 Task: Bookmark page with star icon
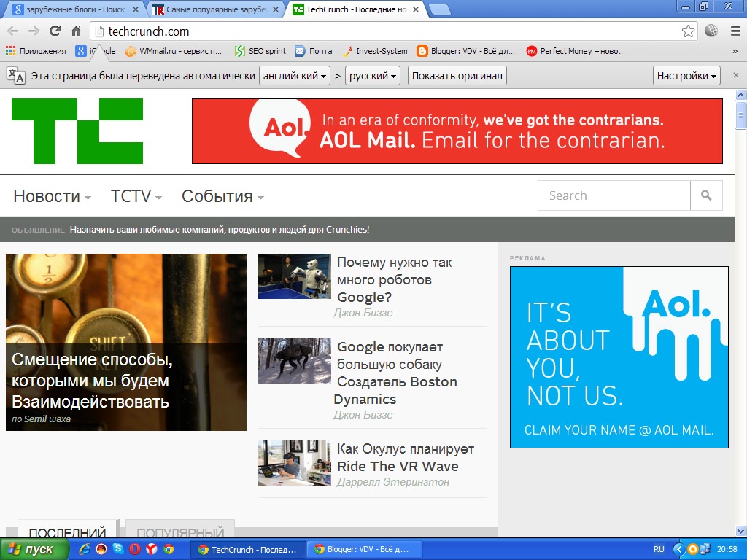click(x=688, y=31)
